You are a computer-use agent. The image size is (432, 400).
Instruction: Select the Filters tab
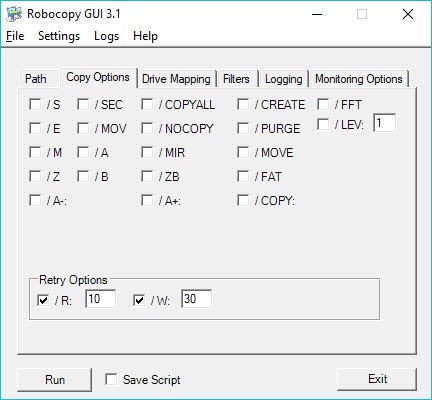click(236, 79)
